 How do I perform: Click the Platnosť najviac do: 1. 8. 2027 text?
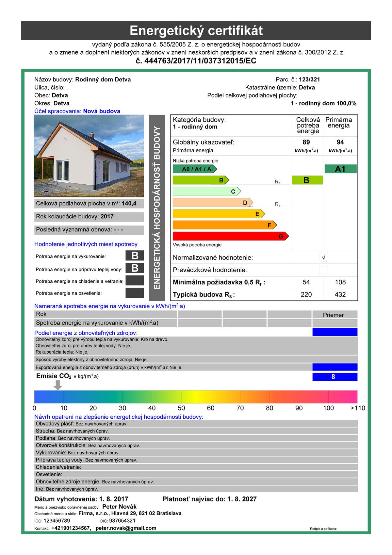coord(210,499)
